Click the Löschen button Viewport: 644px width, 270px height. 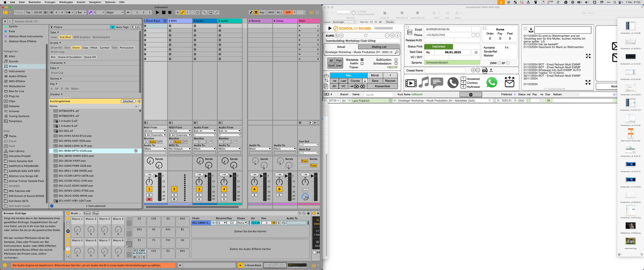[x=128, y=101]
